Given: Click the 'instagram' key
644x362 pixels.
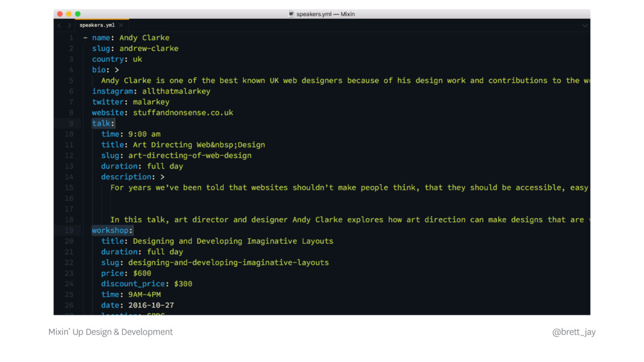Looking at the screenshot, I should tap(113, 91).
